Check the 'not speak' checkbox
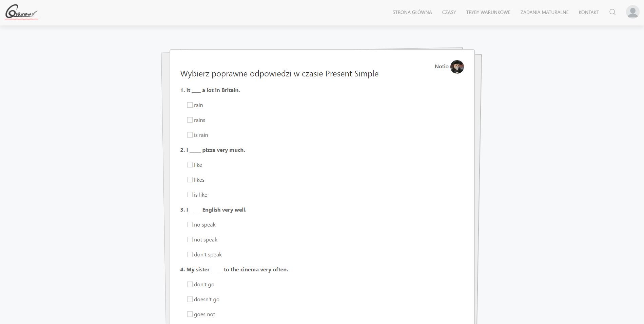The height and width of the screenshot is (324, 644). [x=190, y=240]
